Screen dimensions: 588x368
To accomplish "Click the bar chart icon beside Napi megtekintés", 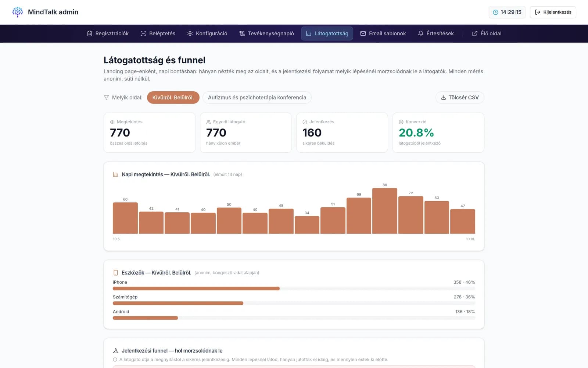I will (115, 174).
